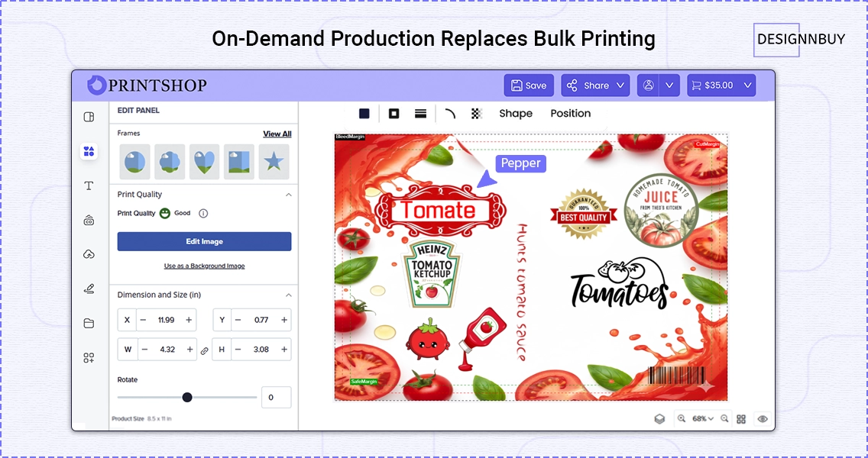The height and width of the screenshot is (458, 868).
Task: Click Use as a Background Image link
Action: click(204, 266)
